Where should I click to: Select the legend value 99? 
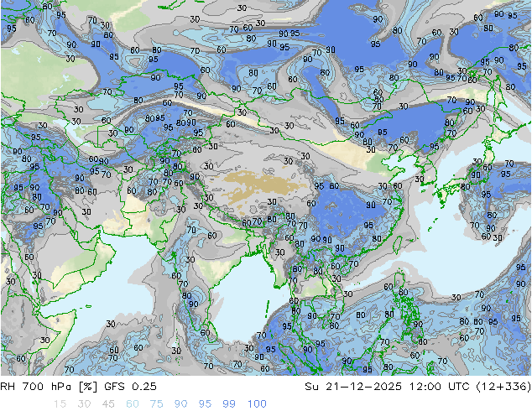point(229,404)
